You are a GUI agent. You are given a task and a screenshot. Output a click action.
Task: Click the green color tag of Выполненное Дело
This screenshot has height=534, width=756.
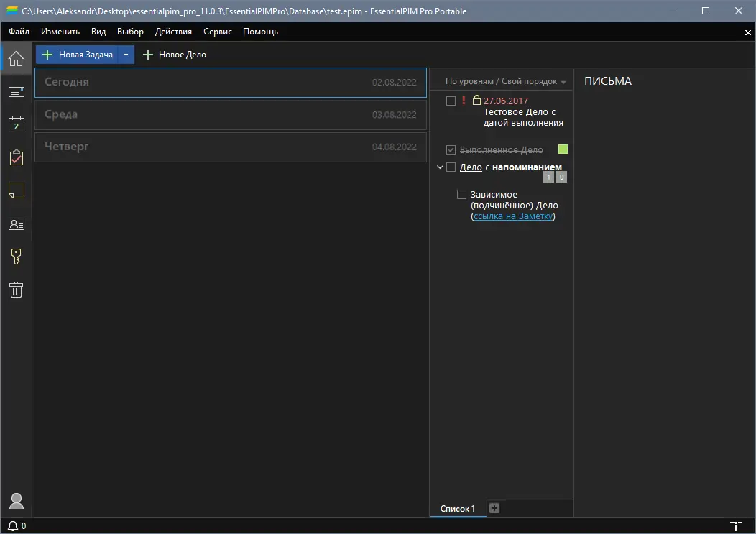(x=563, y=149)
